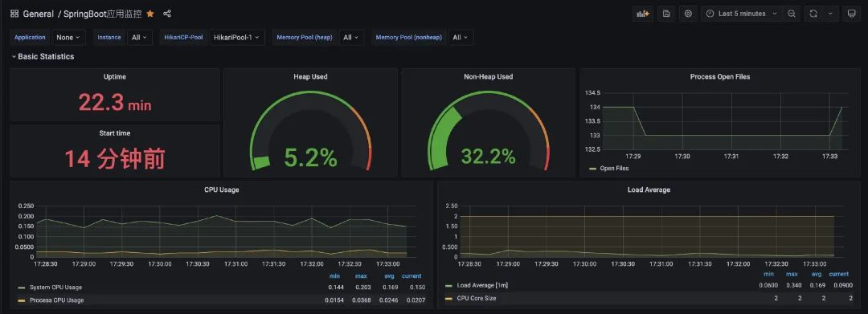Open the refresh interval dropdown arrow
The height and width of the screenshot is (314, 868).
point(830,14)
